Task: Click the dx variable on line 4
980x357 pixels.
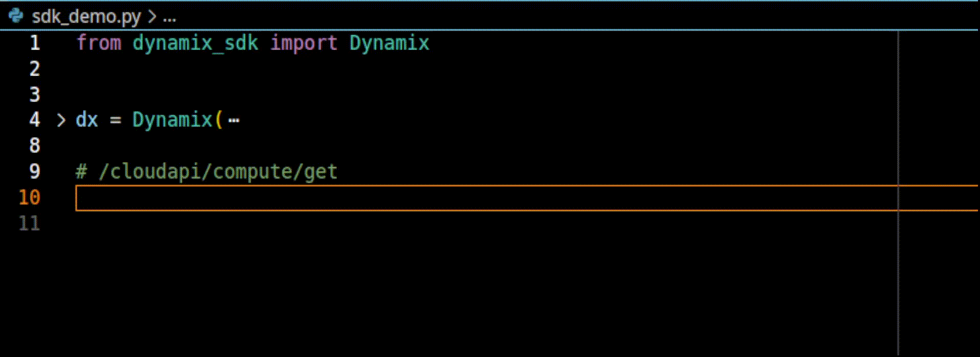Action: point(87,120)
